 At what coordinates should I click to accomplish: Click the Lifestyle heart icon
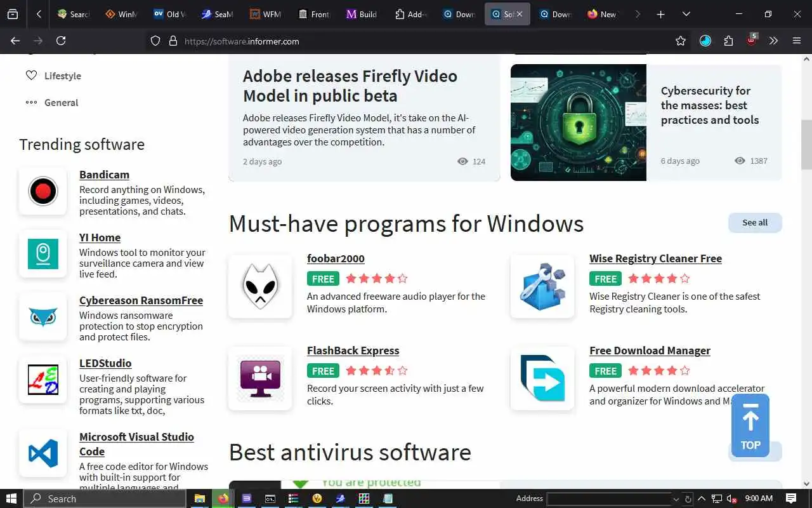point(31,76)
